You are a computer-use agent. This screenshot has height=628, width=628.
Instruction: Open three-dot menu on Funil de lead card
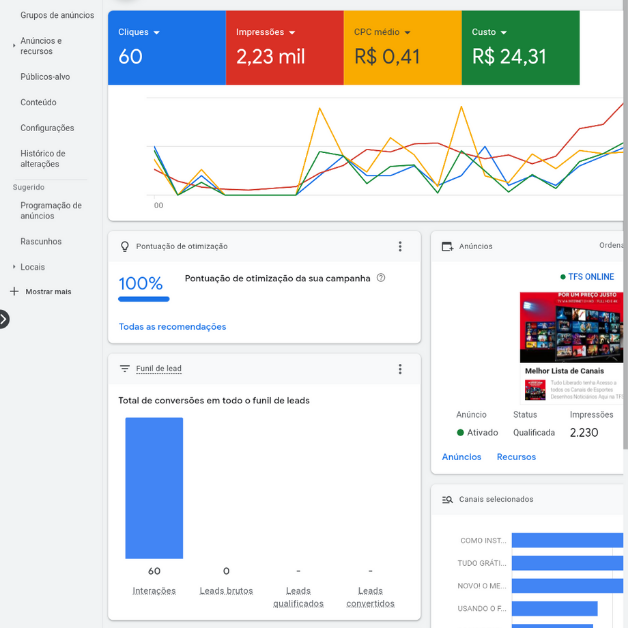pos(400,369)
